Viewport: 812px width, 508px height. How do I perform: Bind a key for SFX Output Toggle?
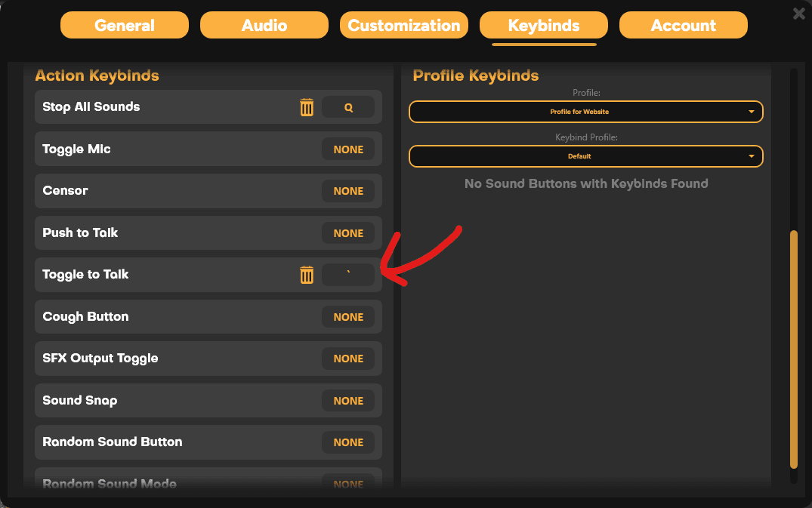tap(348, 359)
